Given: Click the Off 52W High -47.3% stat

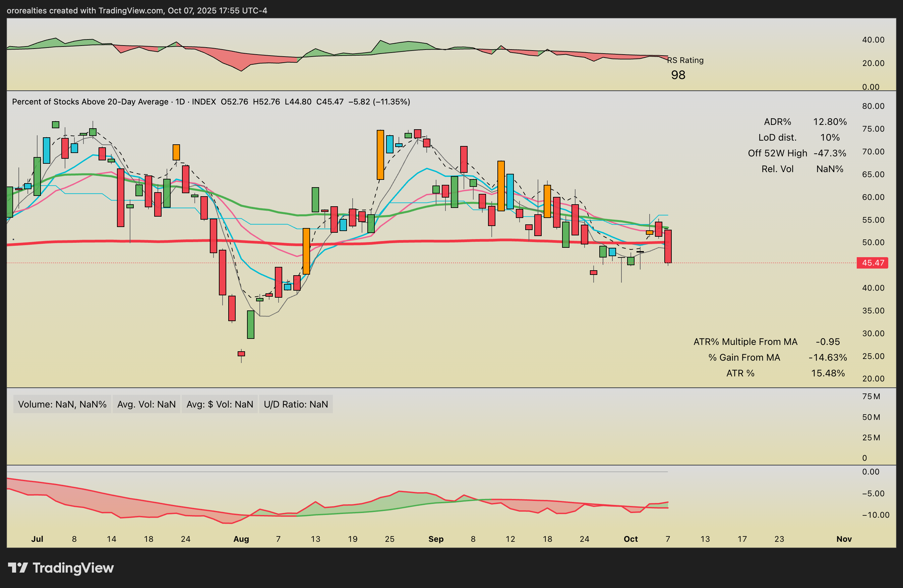Looking at the screenshot, I should click(797, 153).
